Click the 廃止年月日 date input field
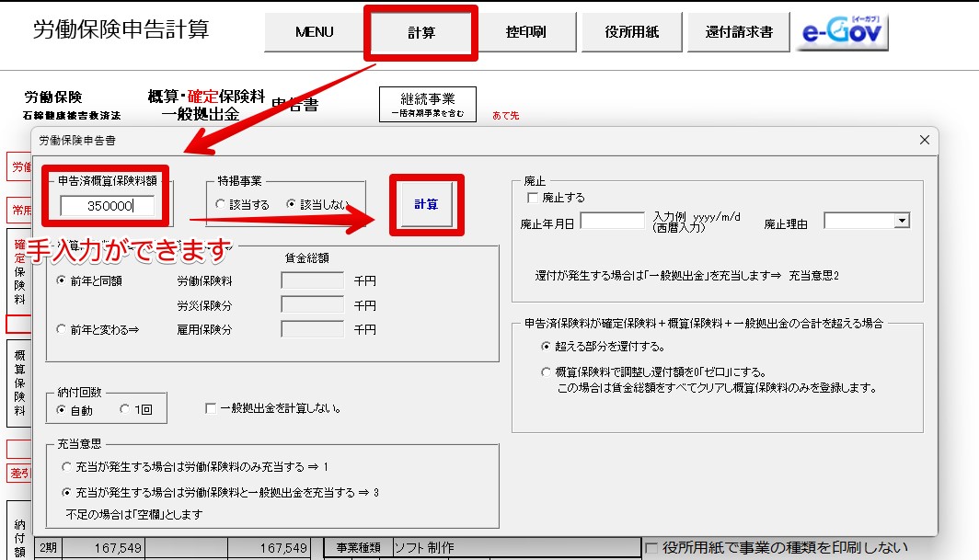The height and width of the screenshot is (560, 979). pyautogui.click(x=613, y=221)
